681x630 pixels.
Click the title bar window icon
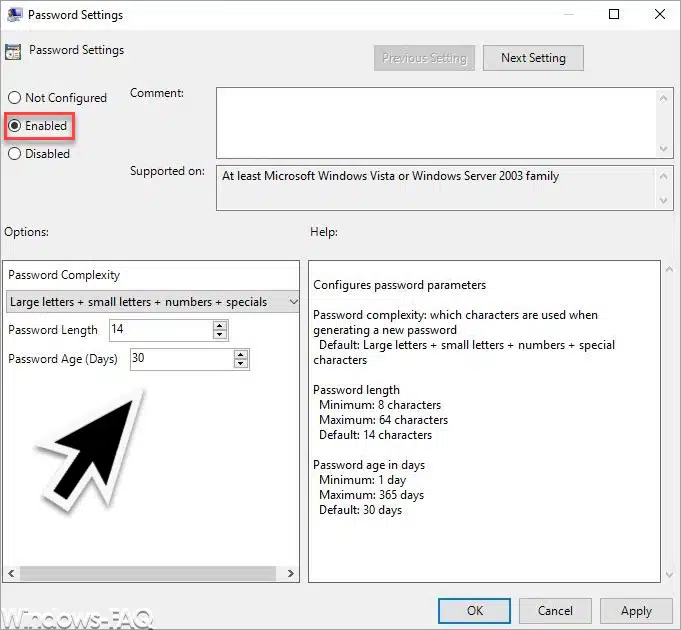click(x=14, y=14)
